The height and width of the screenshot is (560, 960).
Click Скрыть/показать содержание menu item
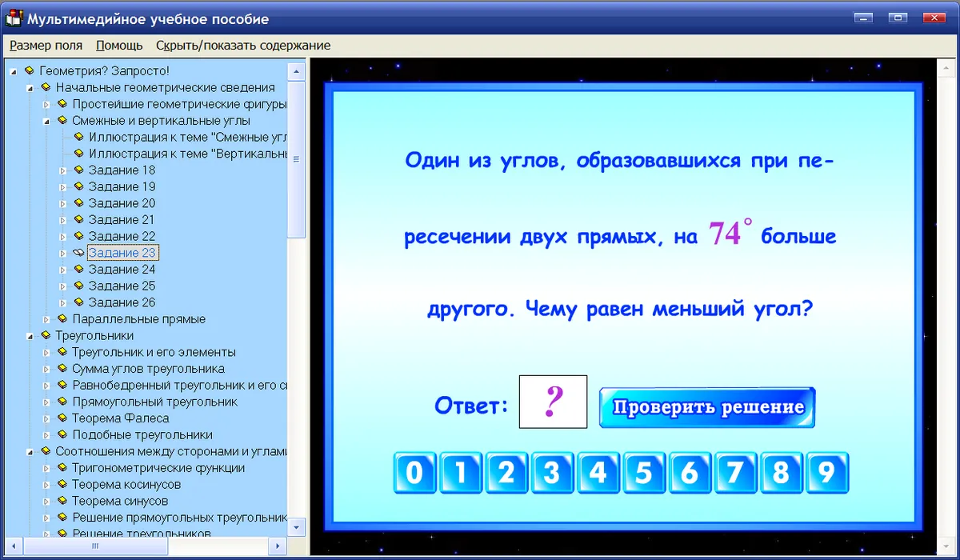point(243,46)
